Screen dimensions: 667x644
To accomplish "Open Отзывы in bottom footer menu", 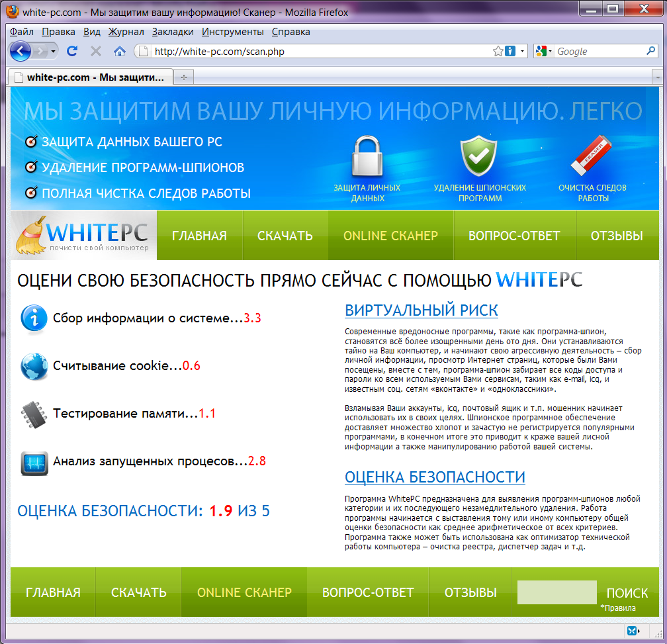I will (470, 592).
